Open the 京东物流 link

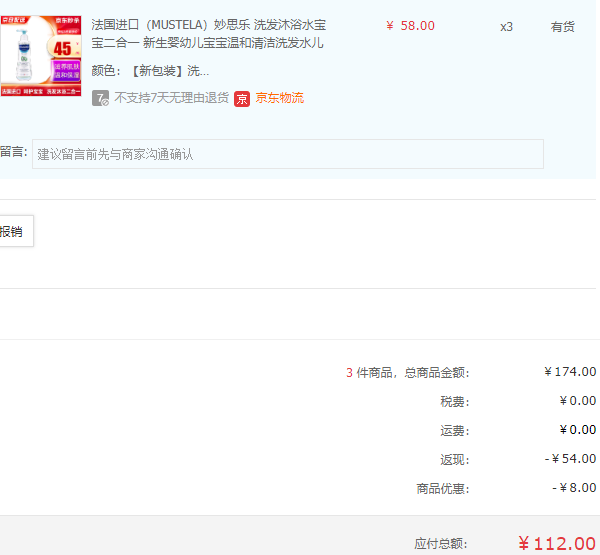pyautogui.click(x=280, y=98)
